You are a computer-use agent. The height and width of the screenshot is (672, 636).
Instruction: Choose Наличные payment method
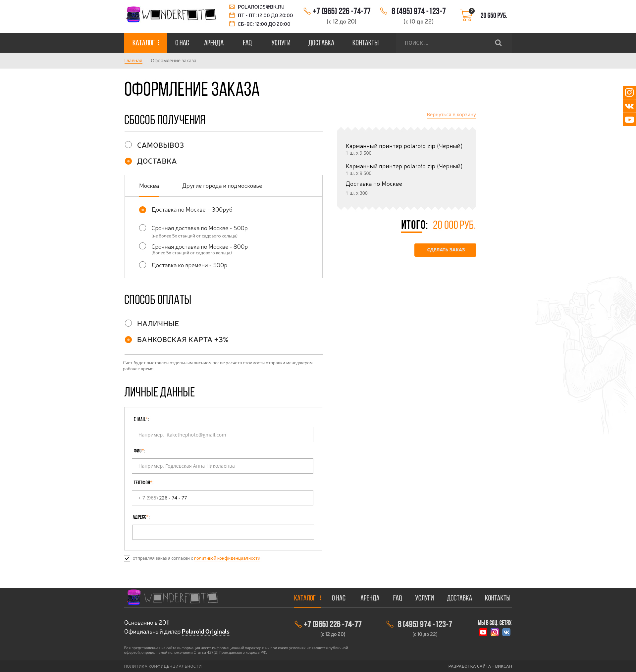(128, 323)
